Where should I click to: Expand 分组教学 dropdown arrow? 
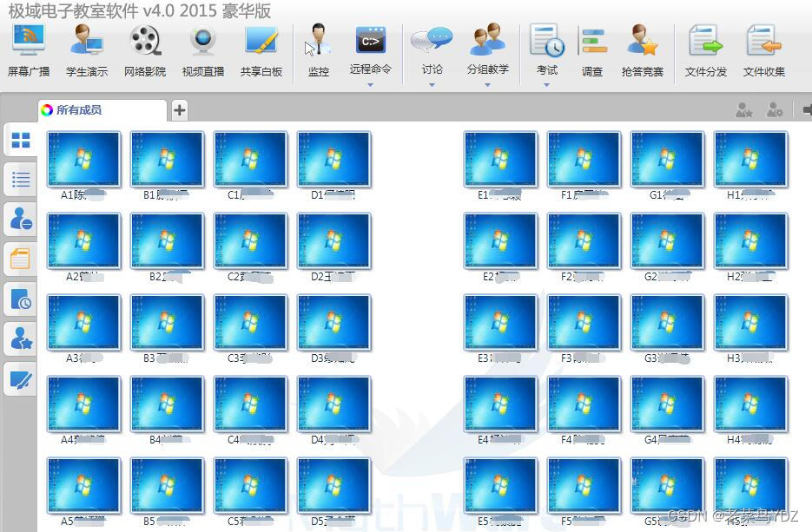tap(487, 85)
